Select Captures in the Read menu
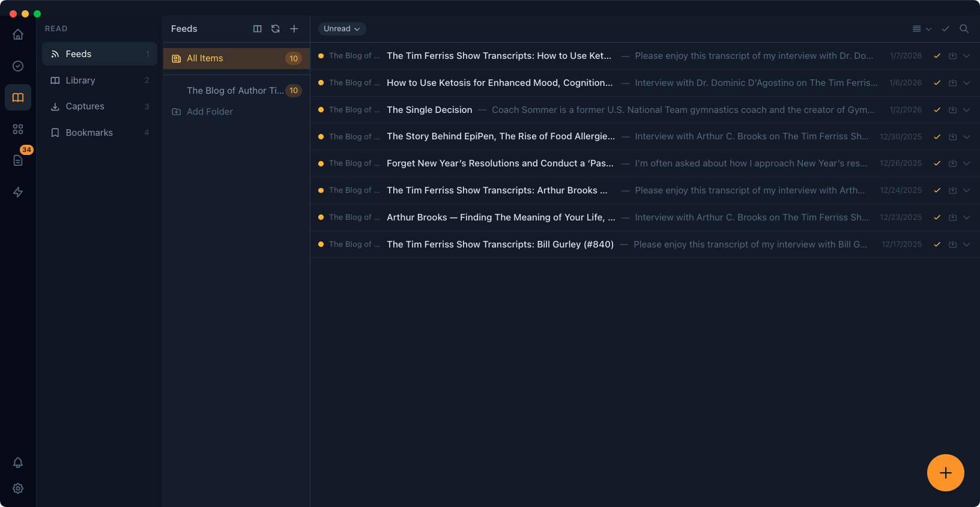Image resolution: width=980 pixels, height=507 pixels. [x=100, y=106]
